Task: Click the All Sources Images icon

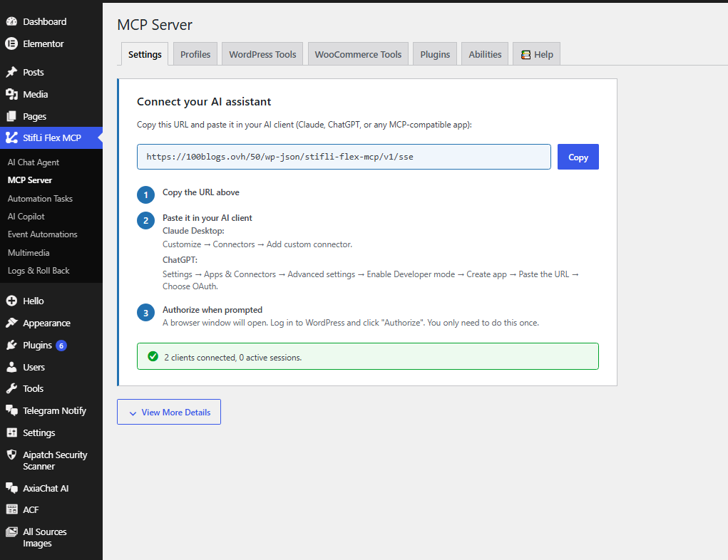Action: click(11, 532)
